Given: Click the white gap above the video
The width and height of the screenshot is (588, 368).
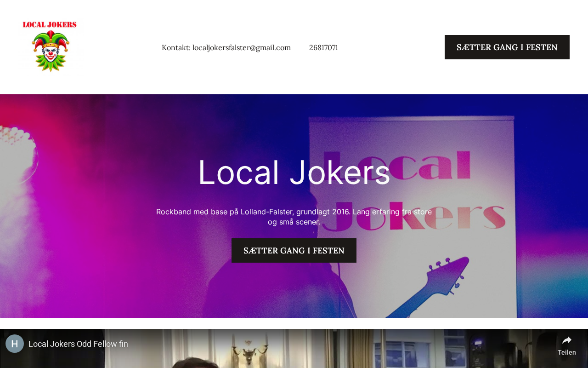Looking at the screenshot, I should point(294,323).
